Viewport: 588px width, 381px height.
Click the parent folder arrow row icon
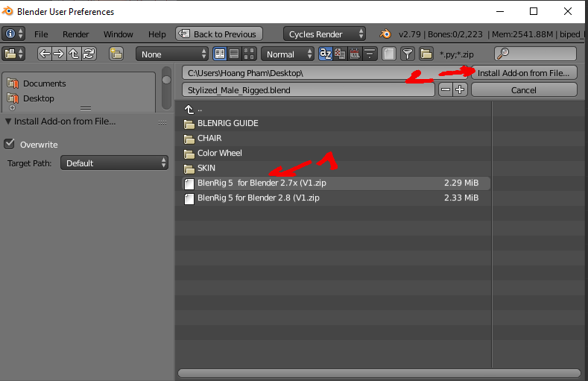point(189,109)
